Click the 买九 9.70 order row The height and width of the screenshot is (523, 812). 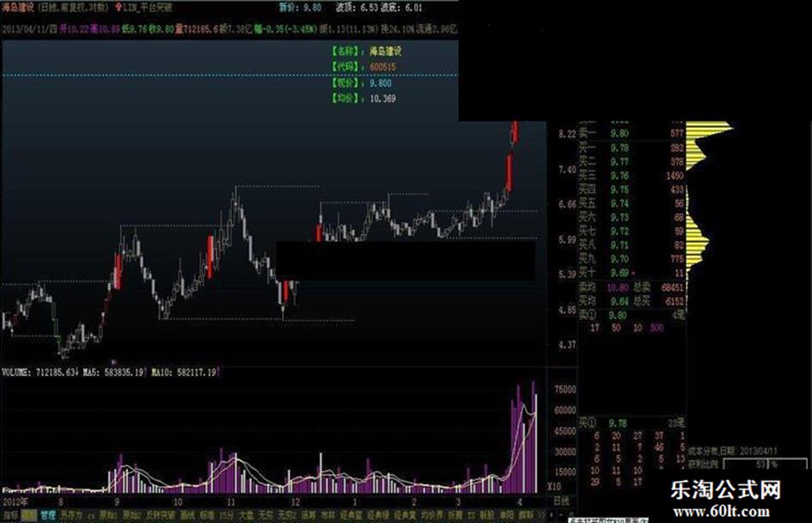(632, 258)
